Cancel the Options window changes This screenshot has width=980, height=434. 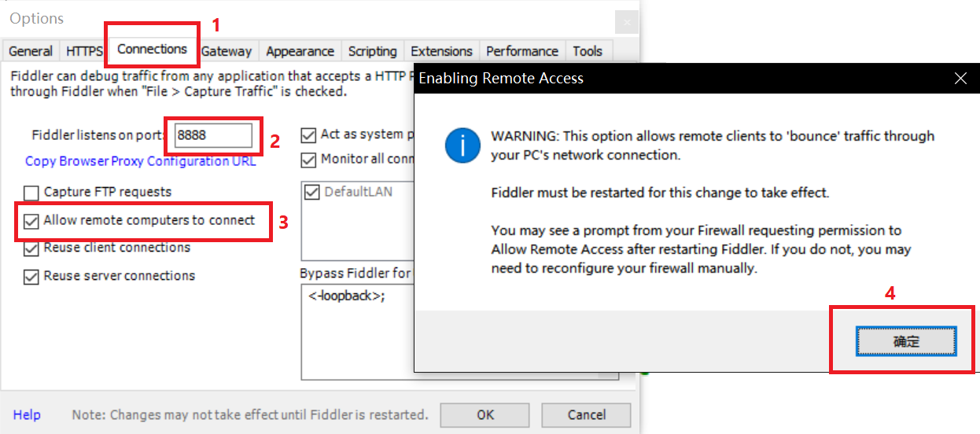(587, 415)
